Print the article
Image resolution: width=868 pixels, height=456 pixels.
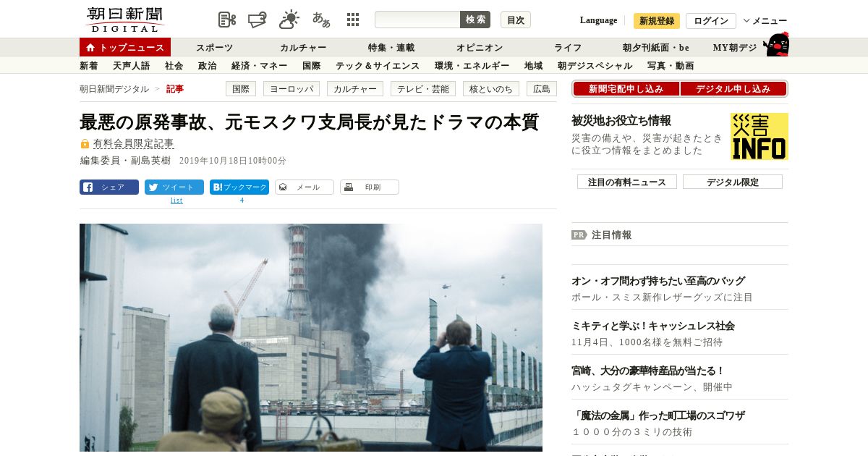[370, 187]
